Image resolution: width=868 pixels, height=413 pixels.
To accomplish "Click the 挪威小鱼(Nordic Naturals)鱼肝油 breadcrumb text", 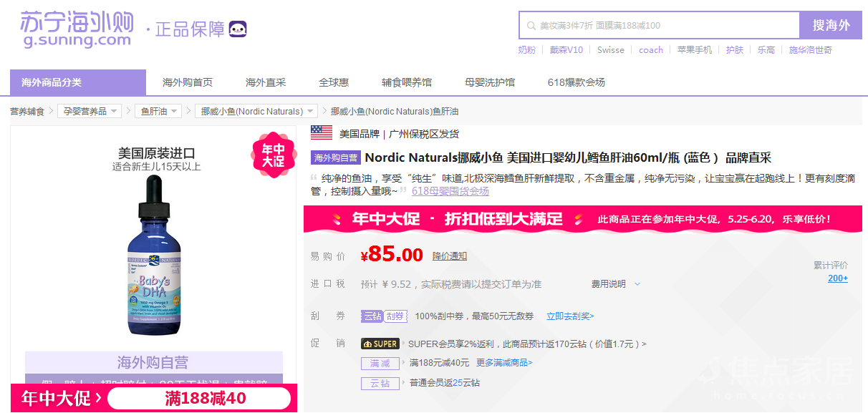I will point(395,112).
